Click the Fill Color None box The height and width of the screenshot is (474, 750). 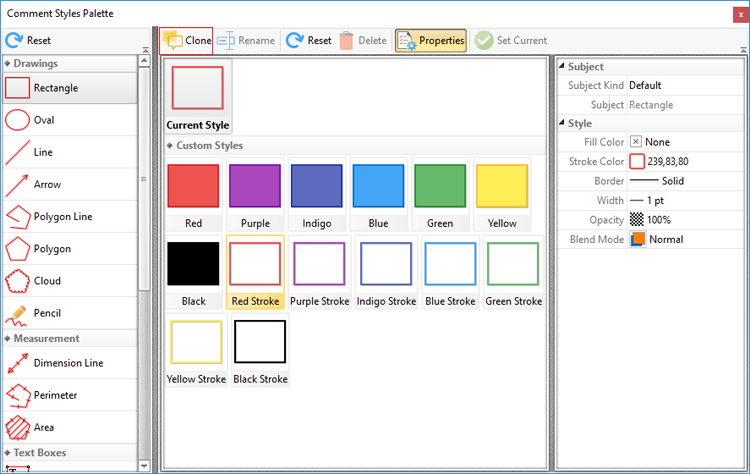click(x=636, y=142)
